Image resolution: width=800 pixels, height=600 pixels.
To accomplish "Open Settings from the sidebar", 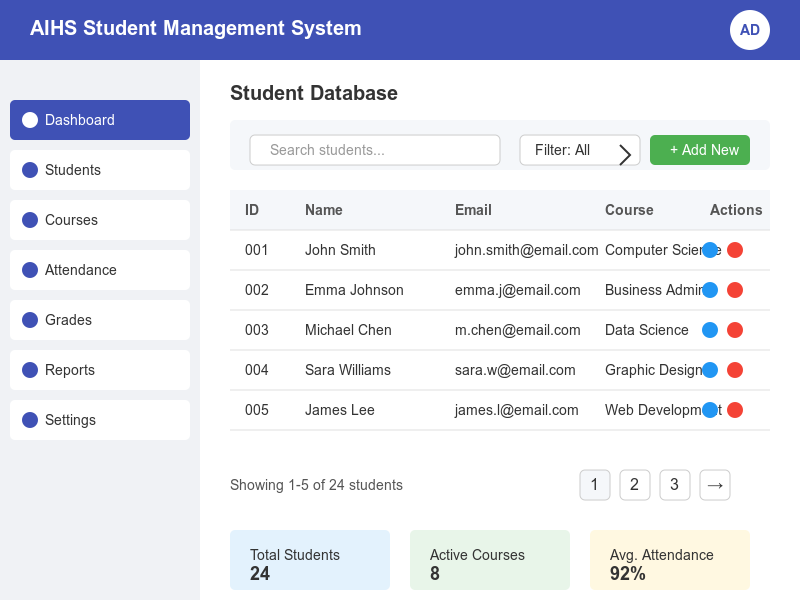I will (100, 420).
